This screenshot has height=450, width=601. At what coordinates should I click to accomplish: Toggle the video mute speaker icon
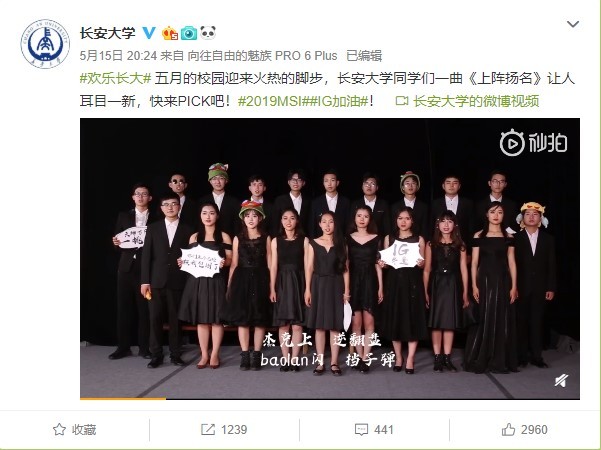(561, 381)
